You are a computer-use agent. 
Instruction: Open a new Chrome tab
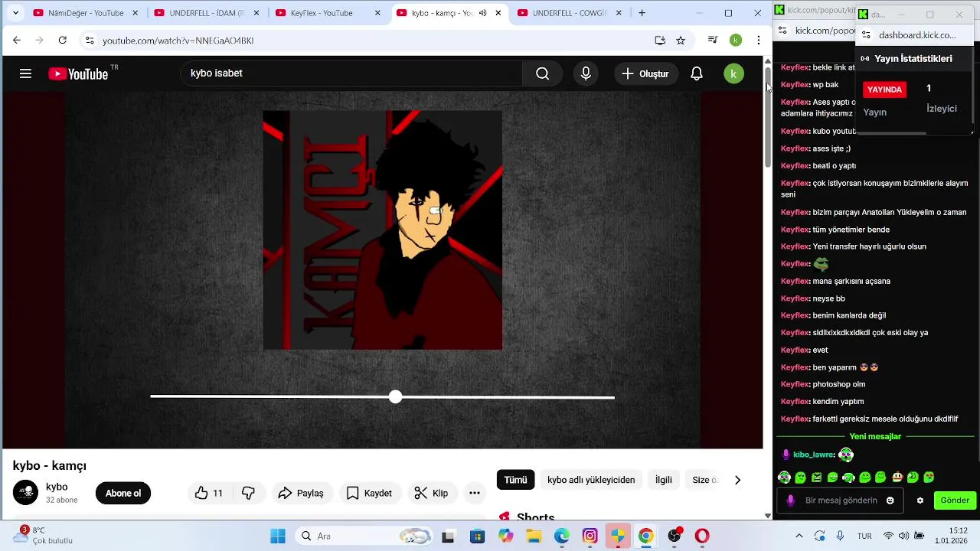(x=642, y=13)
